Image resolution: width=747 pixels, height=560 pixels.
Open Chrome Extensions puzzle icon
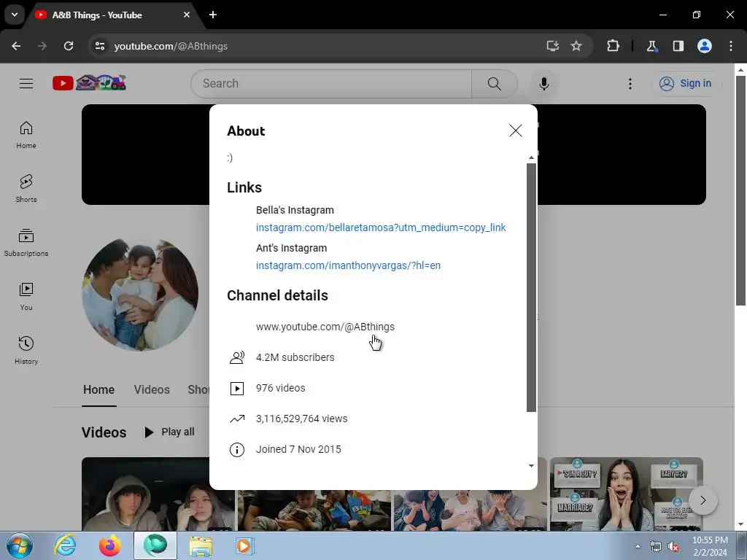tap(613, 46)
